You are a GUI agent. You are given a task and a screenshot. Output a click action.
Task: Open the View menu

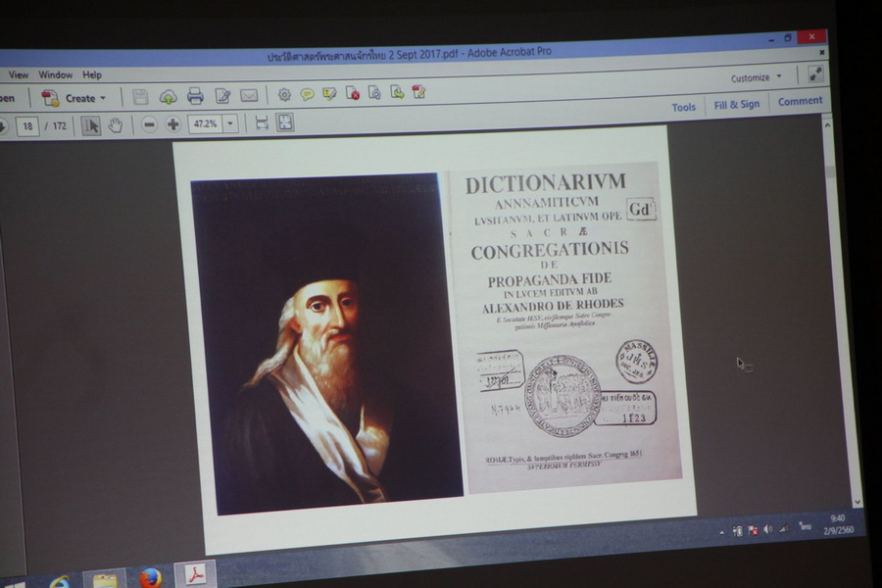tap(19, 74)
